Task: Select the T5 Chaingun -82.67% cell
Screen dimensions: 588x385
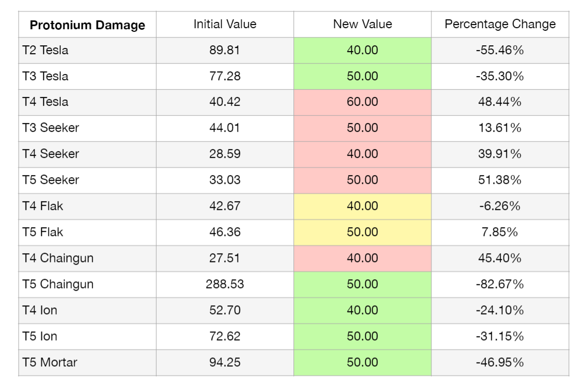Action: pyautogui.click(x=500, y=284)
